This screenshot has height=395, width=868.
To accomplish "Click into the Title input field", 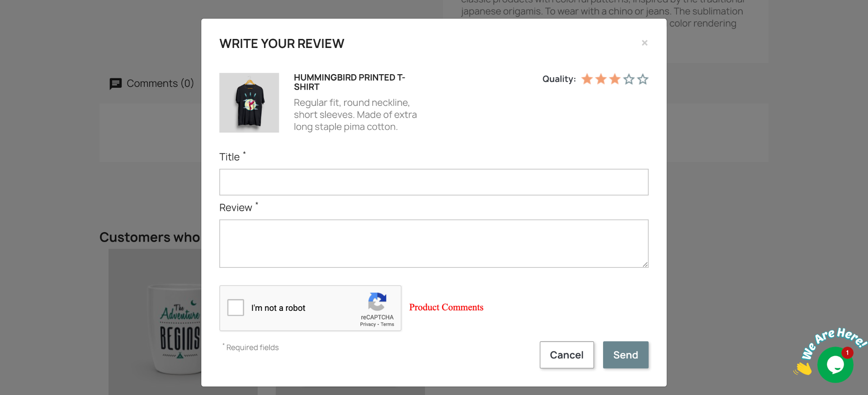I will click(434, 182).
